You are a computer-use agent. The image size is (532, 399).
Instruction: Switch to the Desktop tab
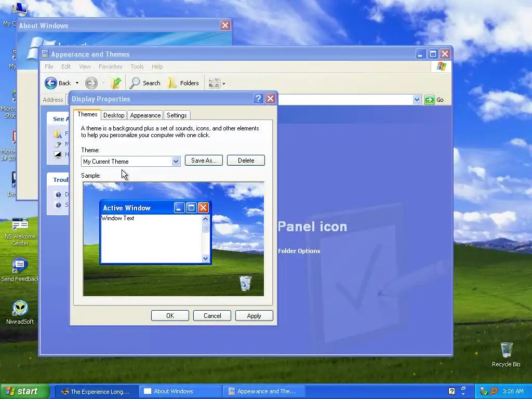[114, 115]
